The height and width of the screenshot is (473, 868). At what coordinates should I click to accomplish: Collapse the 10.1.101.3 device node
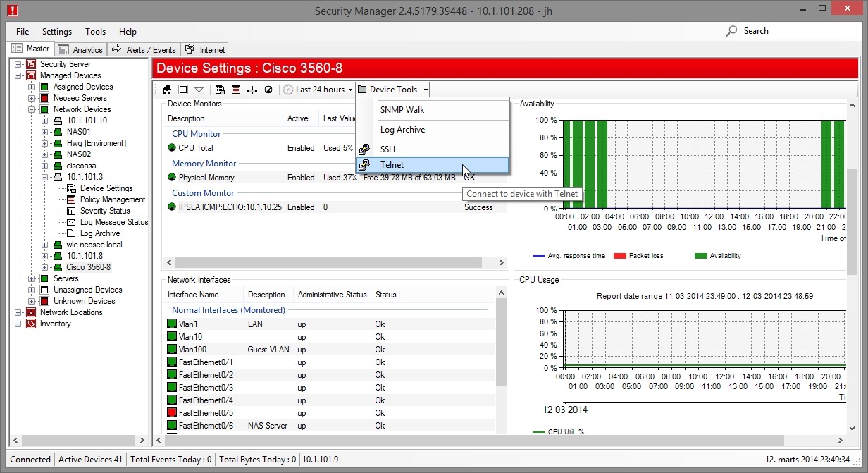click(x=45, y=177)
